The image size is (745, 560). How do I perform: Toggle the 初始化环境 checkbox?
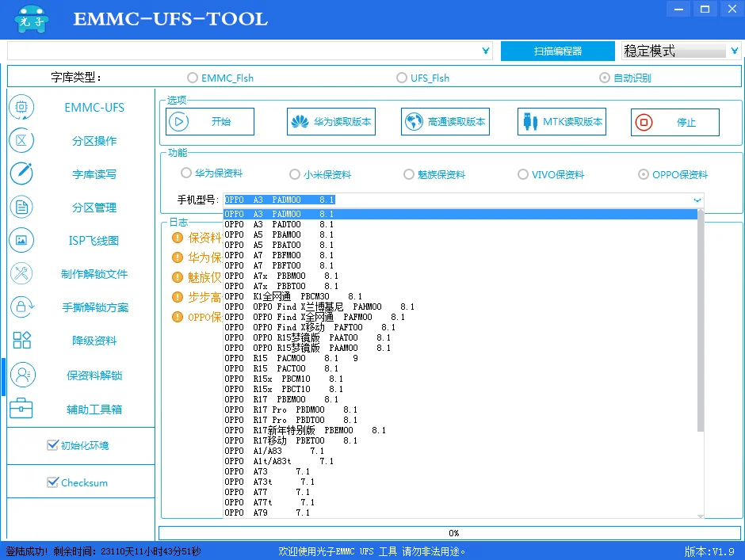pos(53,445)
